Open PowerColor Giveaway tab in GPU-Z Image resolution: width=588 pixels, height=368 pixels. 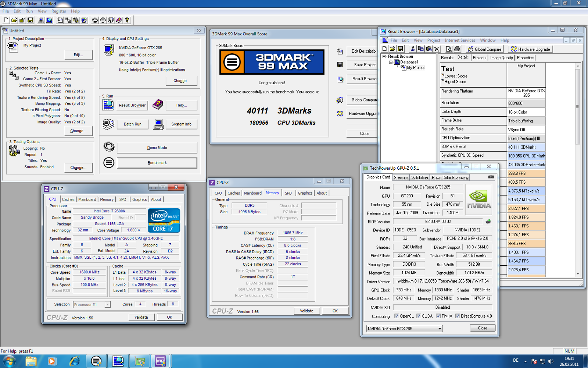[450, 178]
